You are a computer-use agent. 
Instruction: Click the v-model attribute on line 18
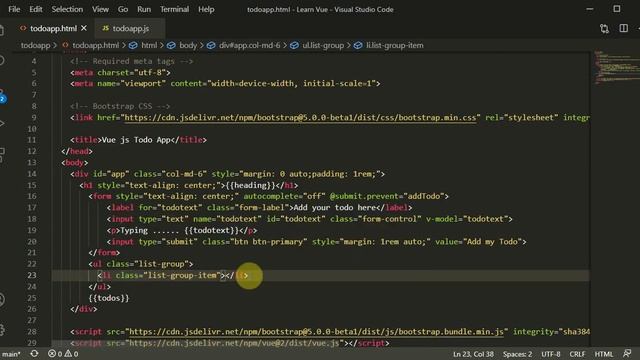point(442,219)
